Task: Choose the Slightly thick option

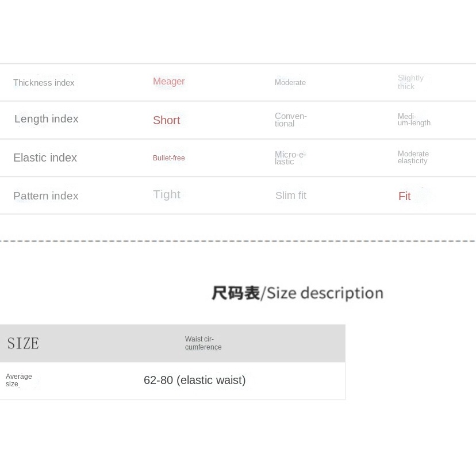Action: 410,82
